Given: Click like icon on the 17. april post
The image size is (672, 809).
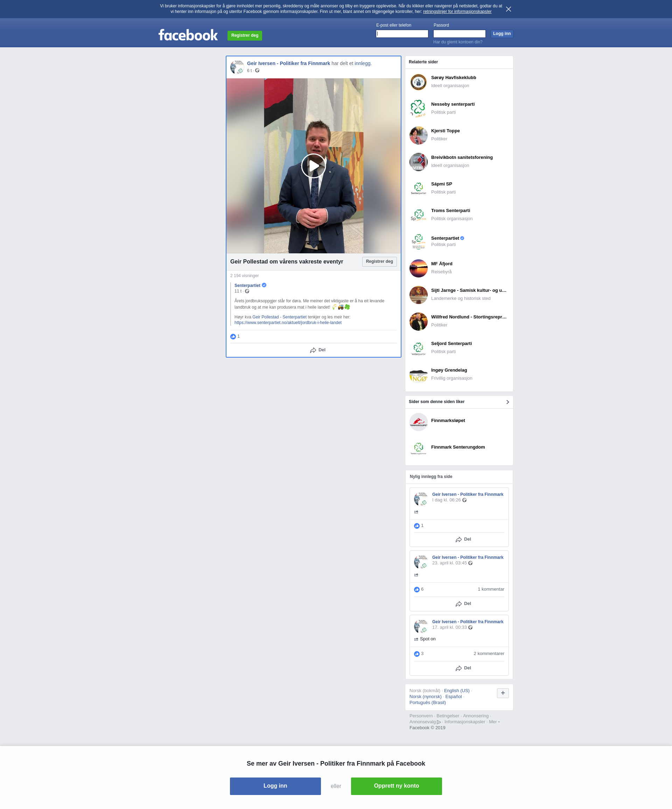Looking at the screenshot, I should click(416, 654).
